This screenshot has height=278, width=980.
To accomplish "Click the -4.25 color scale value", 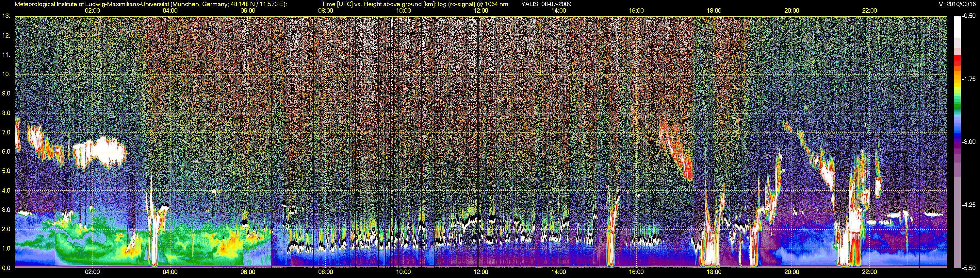I will [x=969, y=205].
